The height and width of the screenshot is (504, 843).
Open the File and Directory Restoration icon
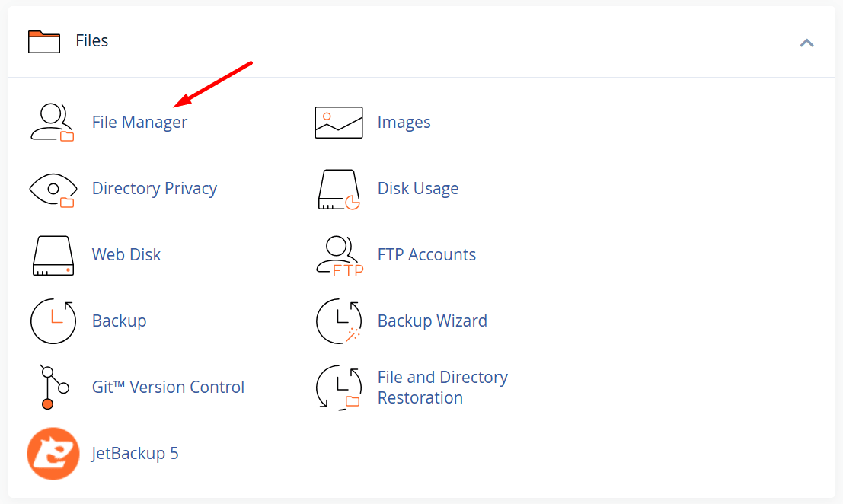click(339, 388)
